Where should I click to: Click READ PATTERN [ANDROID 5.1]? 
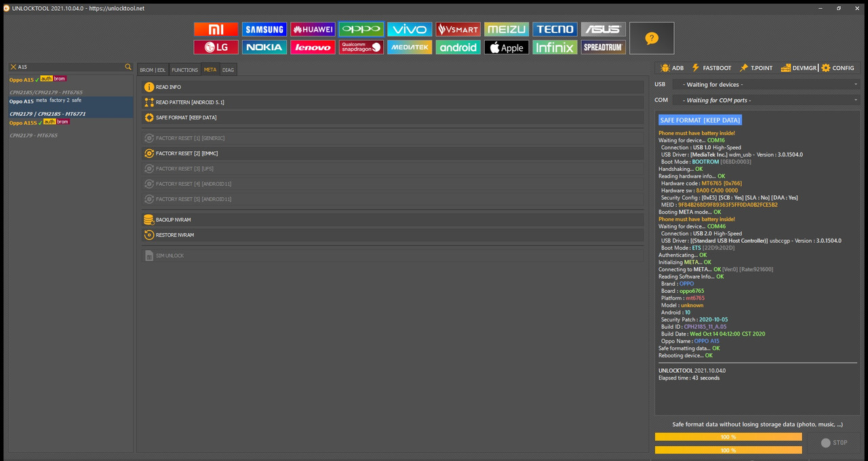(x=393, y=102)
